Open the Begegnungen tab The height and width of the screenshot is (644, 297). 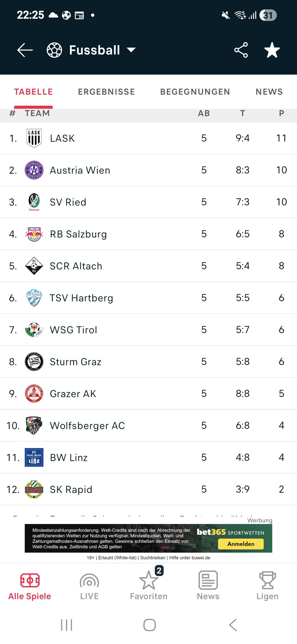pyautogui.click(x=195, y=92)
